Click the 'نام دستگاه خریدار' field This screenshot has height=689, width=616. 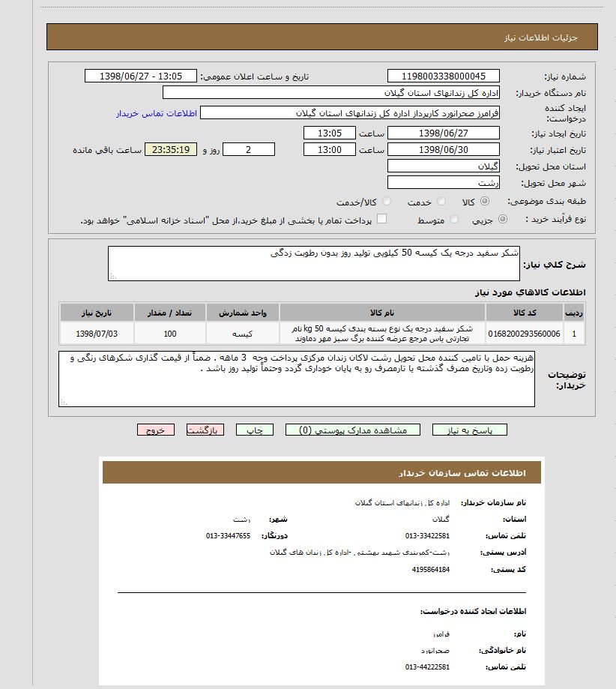click(x=330, y=93)
